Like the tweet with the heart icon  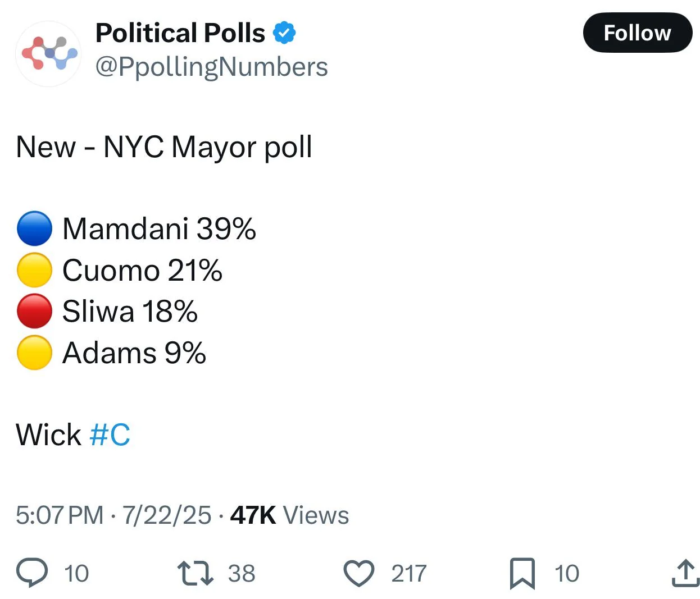pyautogui.click(x=358, y=573)
